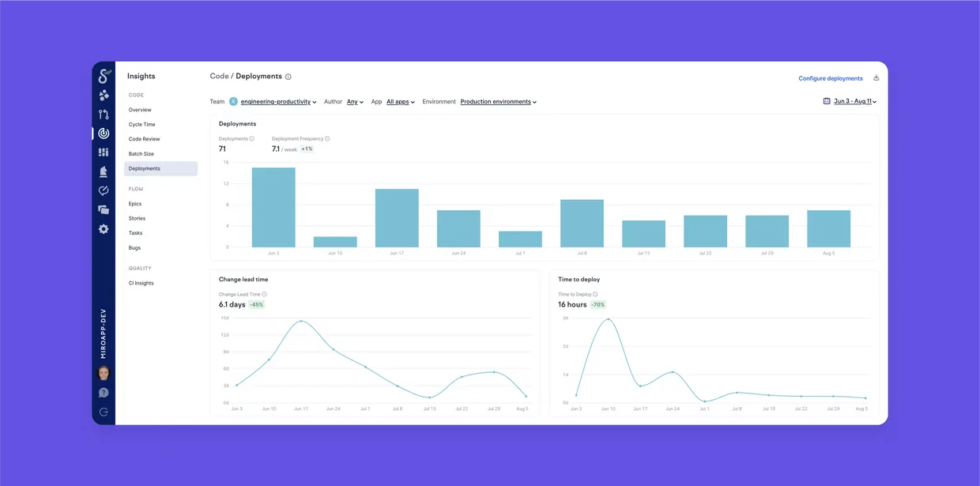Select the Insights target icon in the sidebar

pyautogui.click(x=104, y=134)
